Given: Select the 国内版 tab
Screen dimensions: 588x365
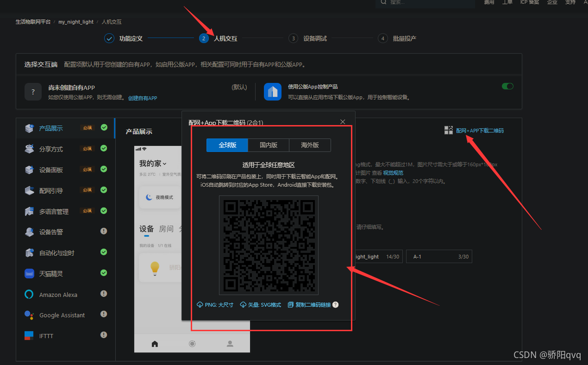Looking at the screenshot, I should (x=269, y=145).
